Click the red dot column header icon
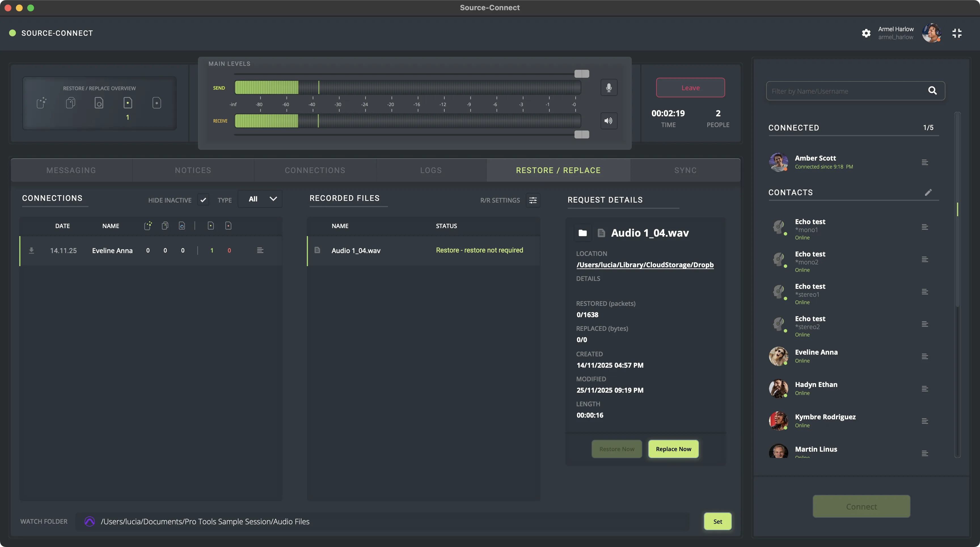The height and width of the screenshot is (547, 980). coord(228,226)
